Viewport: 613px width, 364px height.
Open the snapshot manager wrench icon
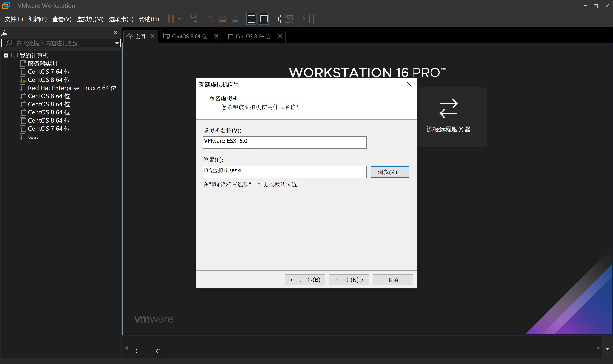click(x=235, y=19)
